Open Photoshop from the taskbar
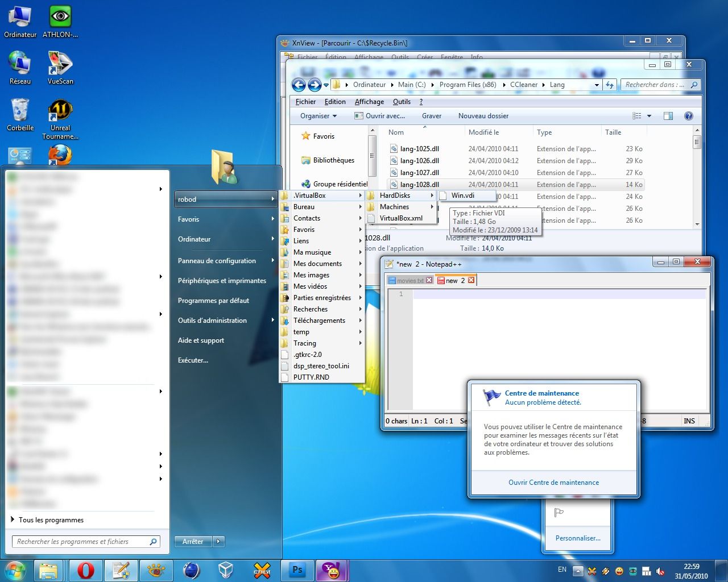The height and width of the screenshot is (582, 728). (x=297, y=569)
